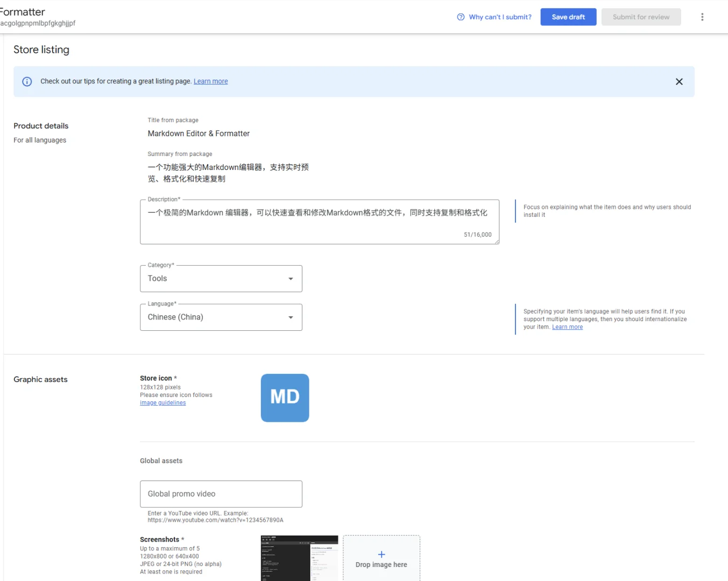Open the image guidelines link
The height and width of the screenshot is (581, 728).
pyautogui.click(x=162, y=402)
